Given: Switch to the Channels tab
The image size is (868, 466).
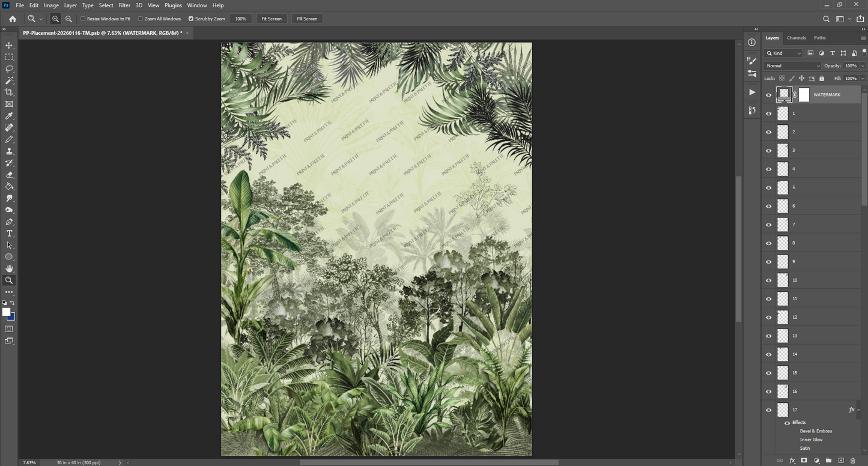Looking at the screenshot, I should [x=797, y=38].
